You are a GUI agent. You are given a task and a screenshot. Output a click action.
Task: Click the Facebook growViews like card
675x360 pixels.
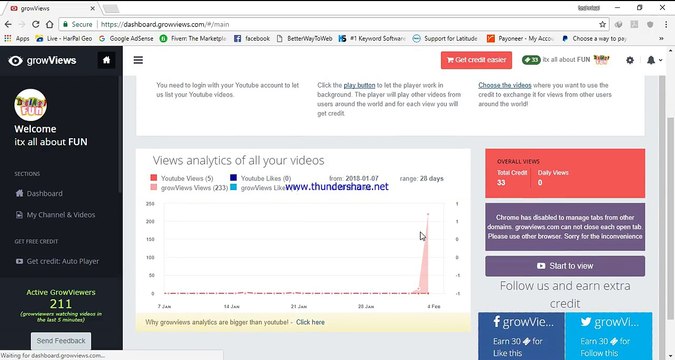pos(521,336)
